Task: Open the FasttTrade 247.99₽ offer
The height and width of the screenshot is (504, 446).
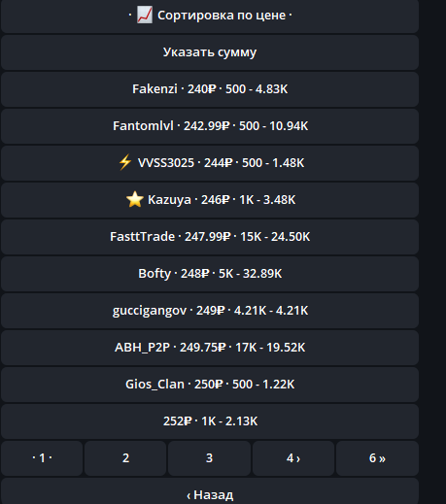Action: [210, 237]
